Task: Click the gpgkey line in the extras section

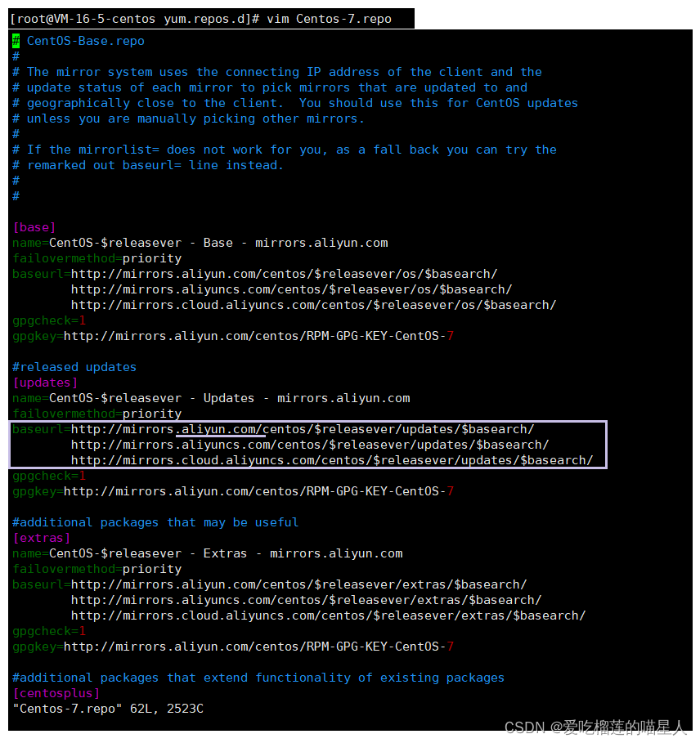Action: click(233, 647)
